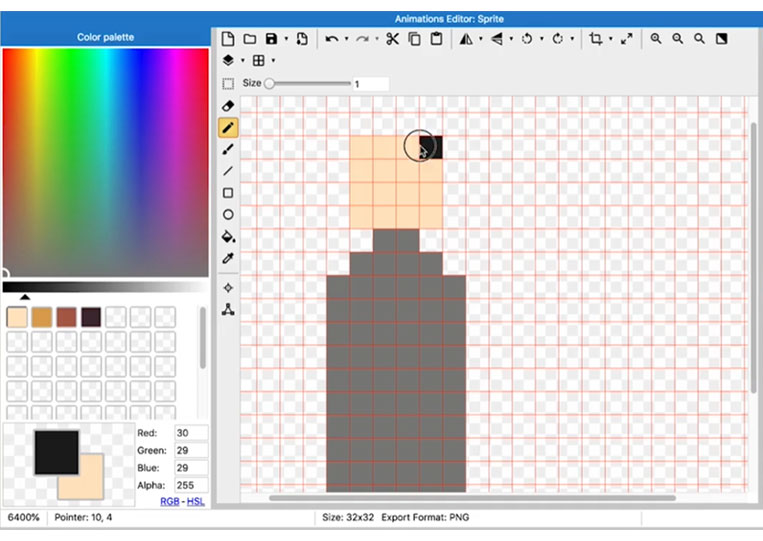
Task: Click the export file icon
Action: [302, 39]
